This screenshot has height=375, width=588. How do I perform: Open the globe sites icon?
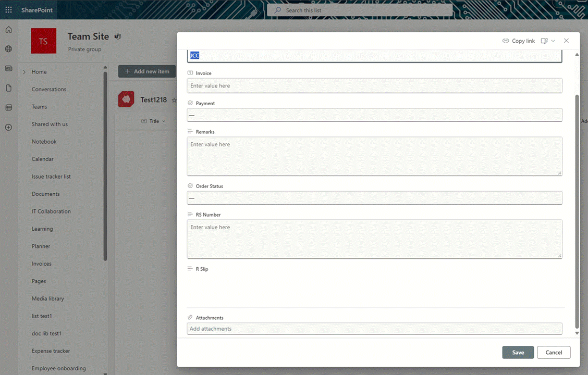pos(9,49)
